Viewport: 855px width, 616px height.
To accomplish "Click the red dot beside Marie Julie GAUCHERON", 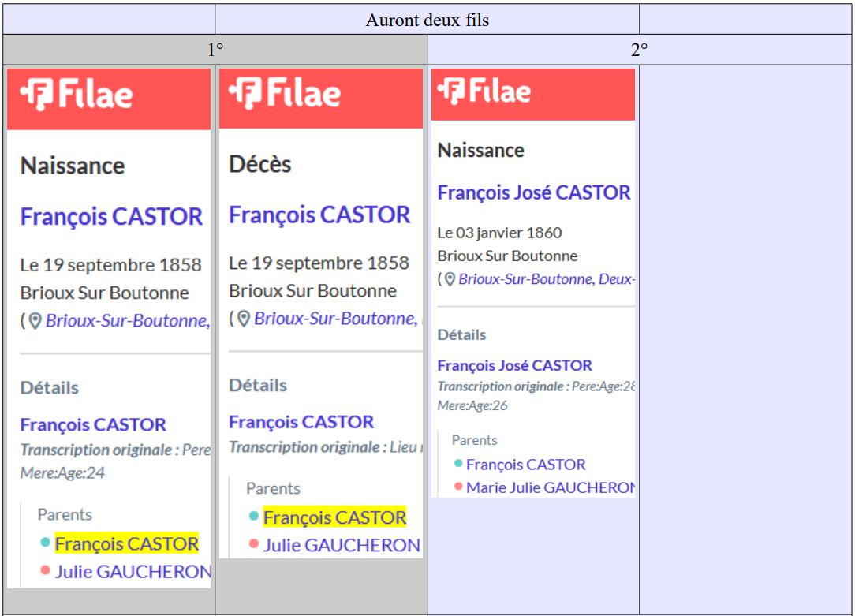I will click(x=458, y=487).
